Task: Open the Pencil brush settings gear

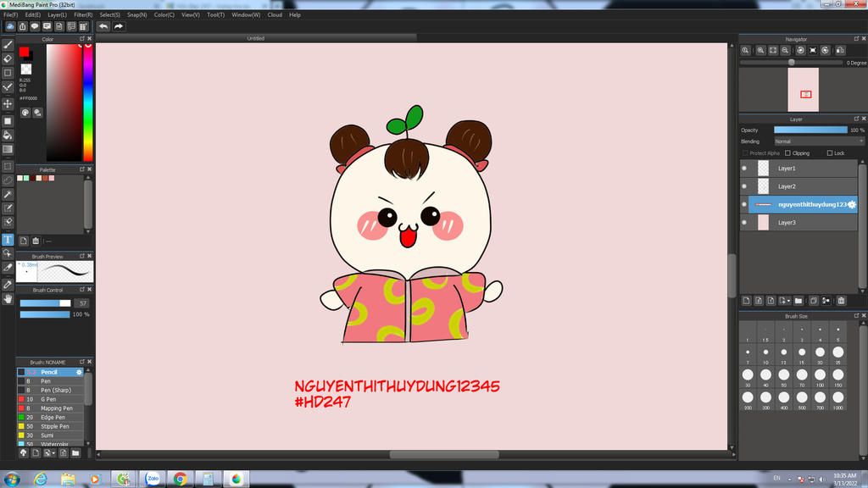Action: (x=80, y=372)
